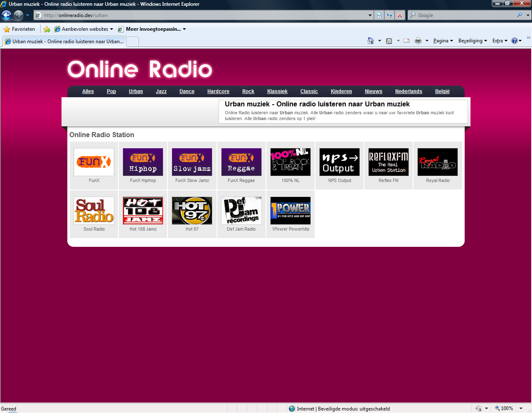Go to the Jazz category

point(161,91)
